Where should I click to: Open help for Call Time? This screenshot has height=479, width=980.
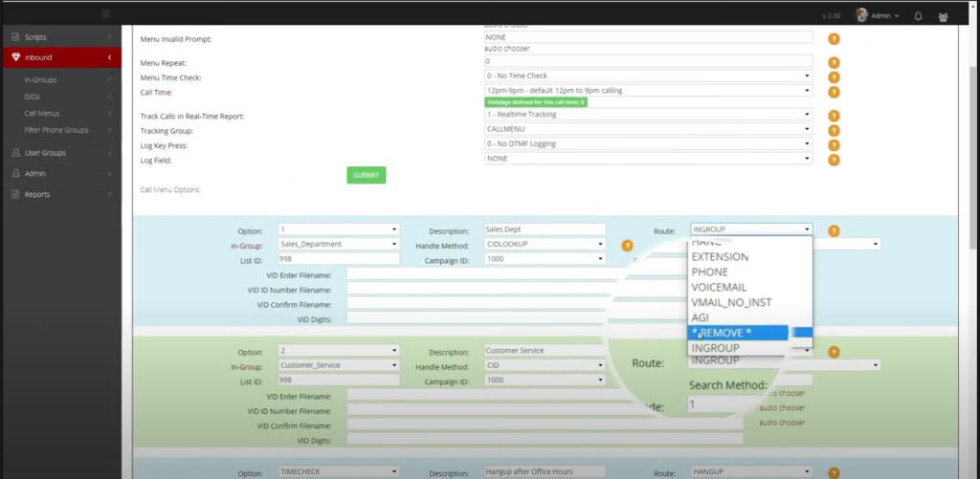click(834, 93)
